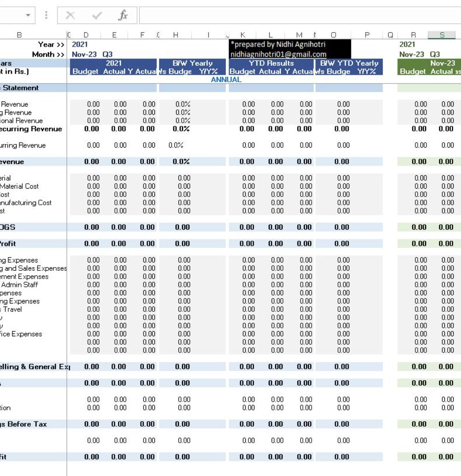
Task: Click the formula bar input field
Action: (x=300, y=15)
